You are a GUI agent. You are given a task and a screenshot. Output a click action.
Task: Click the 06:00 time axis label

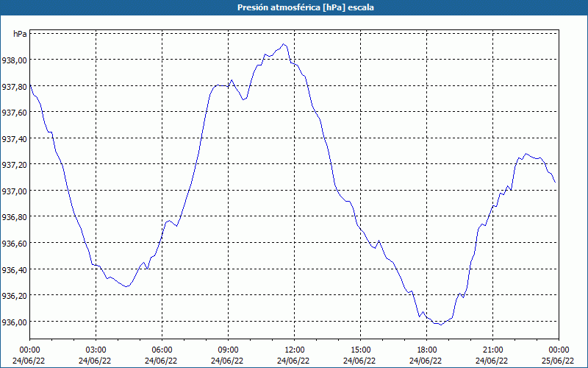[x=162, y=350]
